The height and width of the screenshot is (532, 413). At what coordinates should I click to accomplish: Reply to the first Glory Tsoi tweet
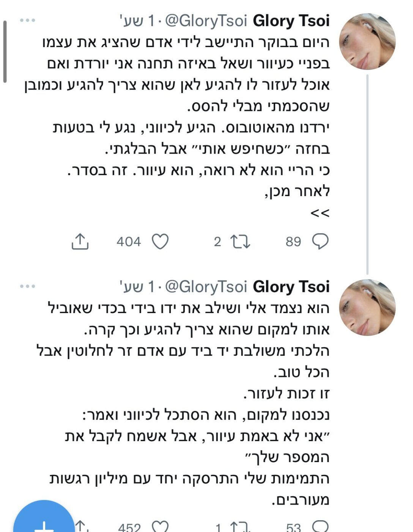(x=320, y=241)
